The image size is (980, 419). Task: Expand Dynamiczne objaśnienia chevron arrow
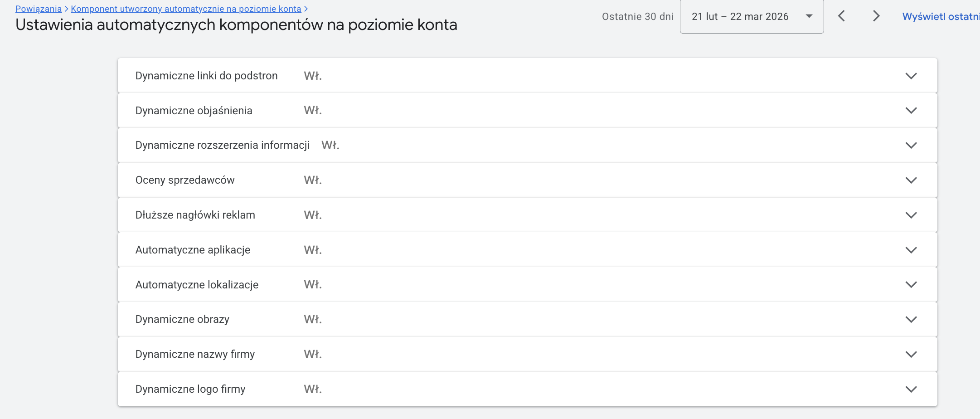point(911,111)
